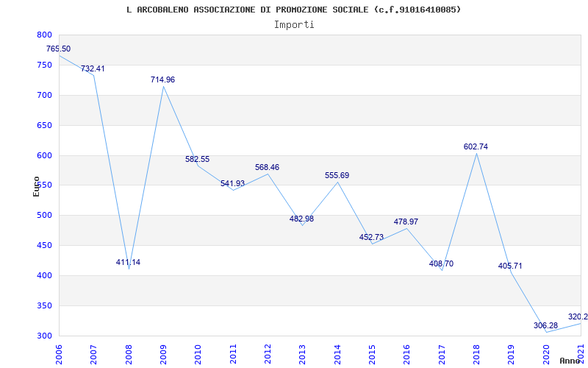Click the 2012 year label on x-axis
The width and height of the screenshot is (588, 368).
click(x=268, y=355)
